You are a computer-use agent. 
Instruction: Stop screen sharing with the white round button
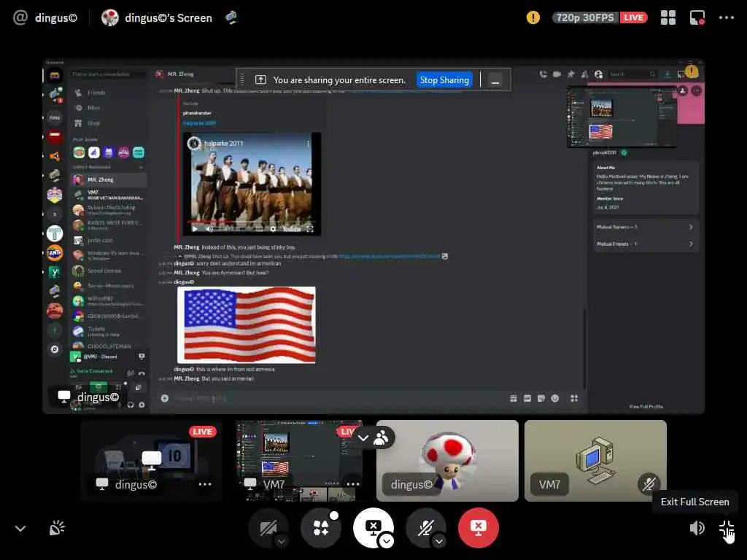pyautogui.click(x=373, y=528)
